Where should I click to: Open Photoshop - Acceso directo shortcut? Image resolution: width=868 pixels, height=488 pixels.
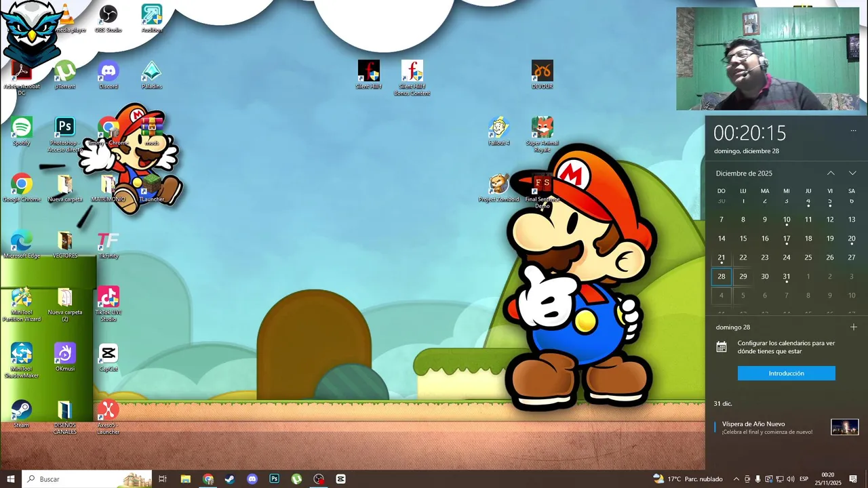[65, 134]
